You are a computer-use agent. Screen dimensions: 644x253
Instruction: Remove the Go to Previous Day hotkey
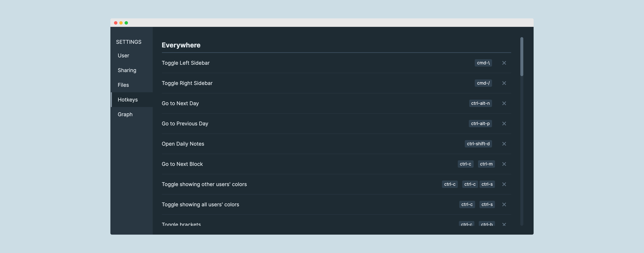(x=504, y=124)
